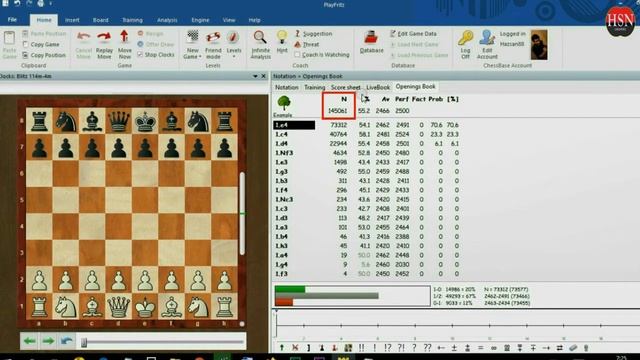Click the Suggestion button
The width and height of the screenshot is (640, 360).
(313, 34)
